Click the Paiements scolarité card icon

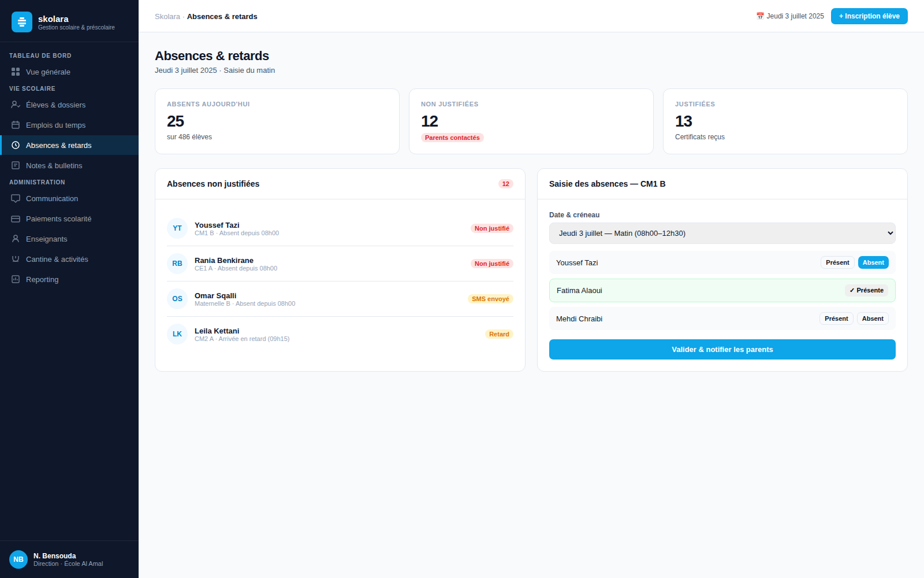tap(16, 218)
